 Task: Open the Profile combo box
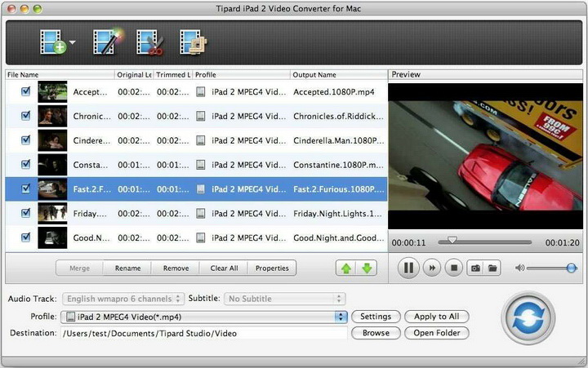pos(204,317)
